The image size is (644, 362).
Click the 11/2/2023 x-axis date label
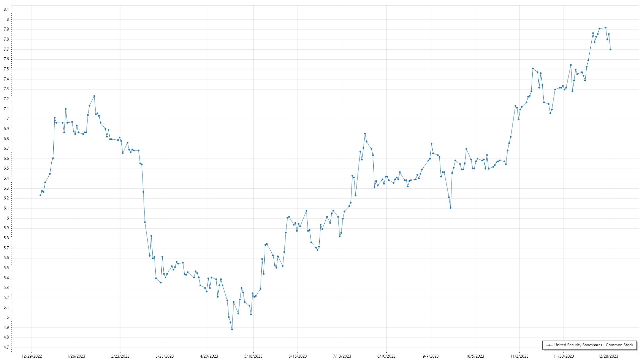(519, 356)
